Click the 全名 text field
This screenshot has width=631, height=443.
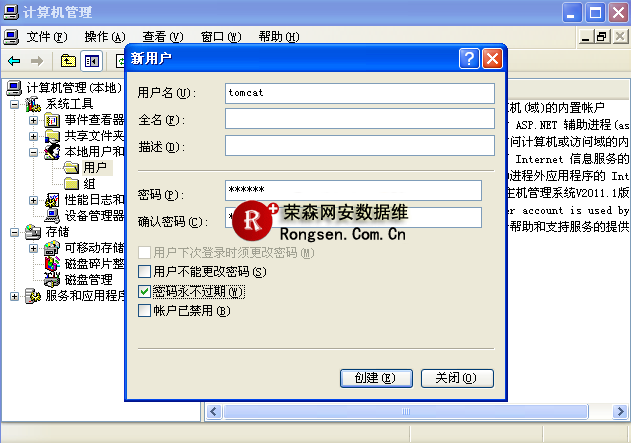[x=360, y=120]
